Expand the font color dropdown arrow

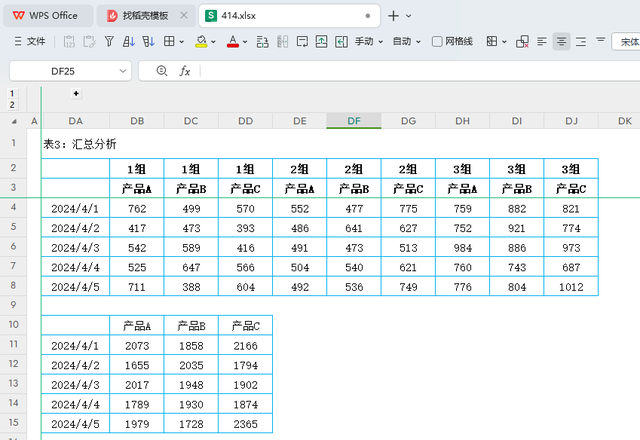245,42
